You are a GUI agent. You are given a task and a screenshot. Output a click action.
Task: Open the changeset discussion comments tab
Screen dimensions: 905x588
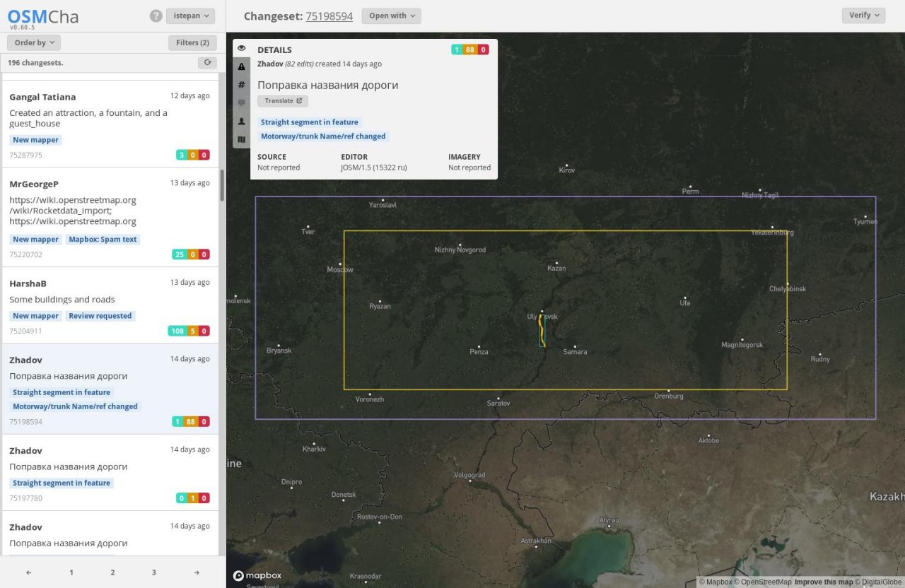(242, 103)
